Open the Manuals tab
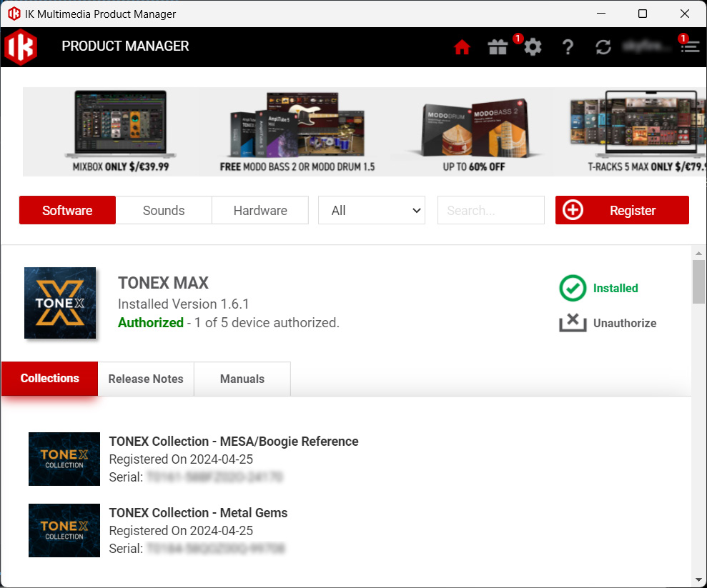 pyautogui.click(x=242, y=379)
